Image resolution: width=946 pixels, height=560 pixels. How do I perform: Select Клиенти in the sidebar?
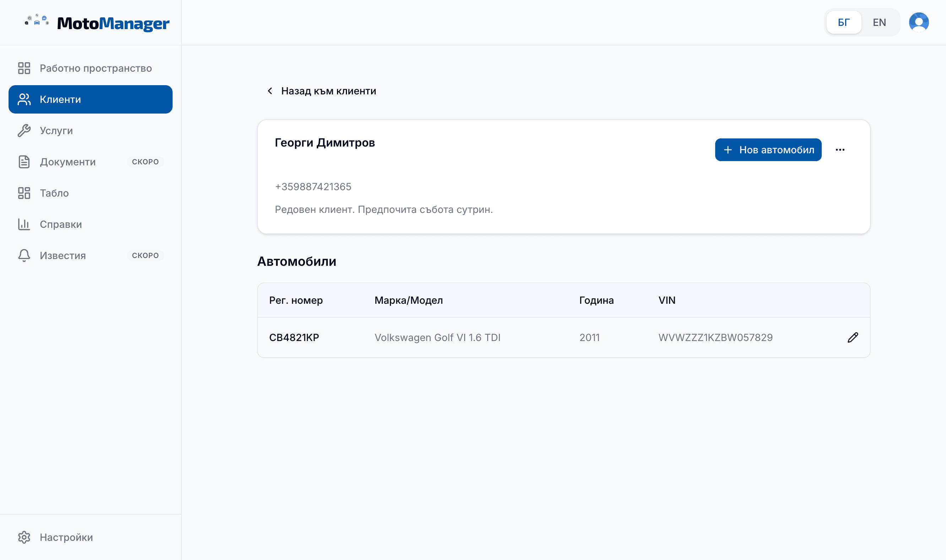(91, 99)
